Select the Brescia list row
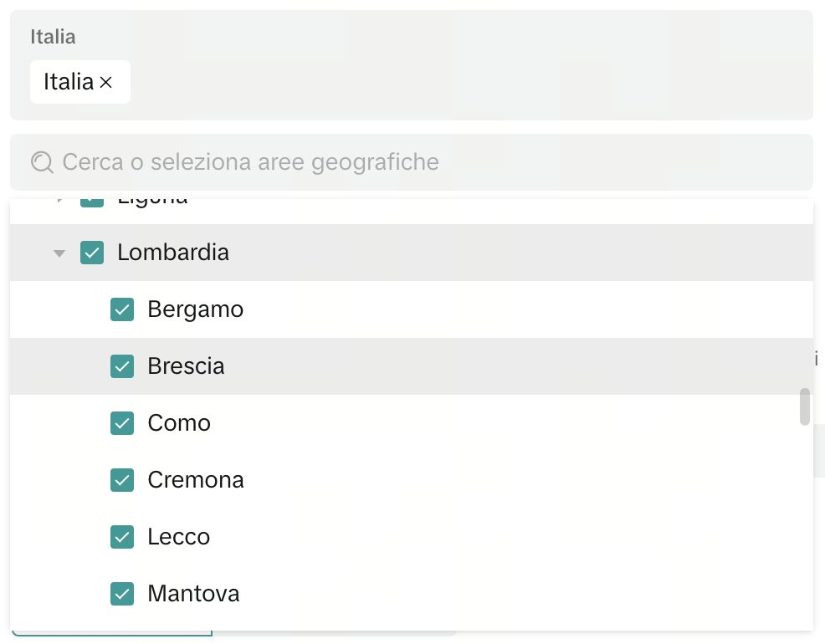The width and height of the screenshot is (825, 644). (x=335, y=365)
